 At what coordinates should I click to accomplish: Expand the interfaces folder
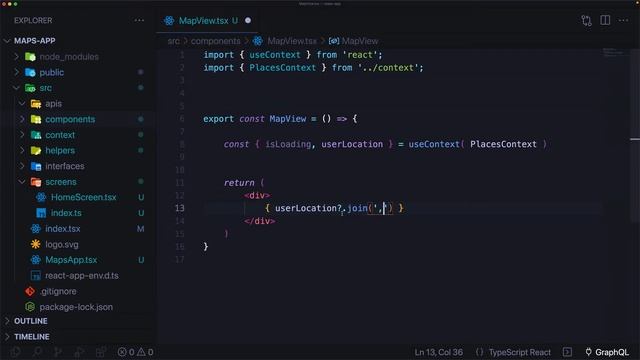22,166
